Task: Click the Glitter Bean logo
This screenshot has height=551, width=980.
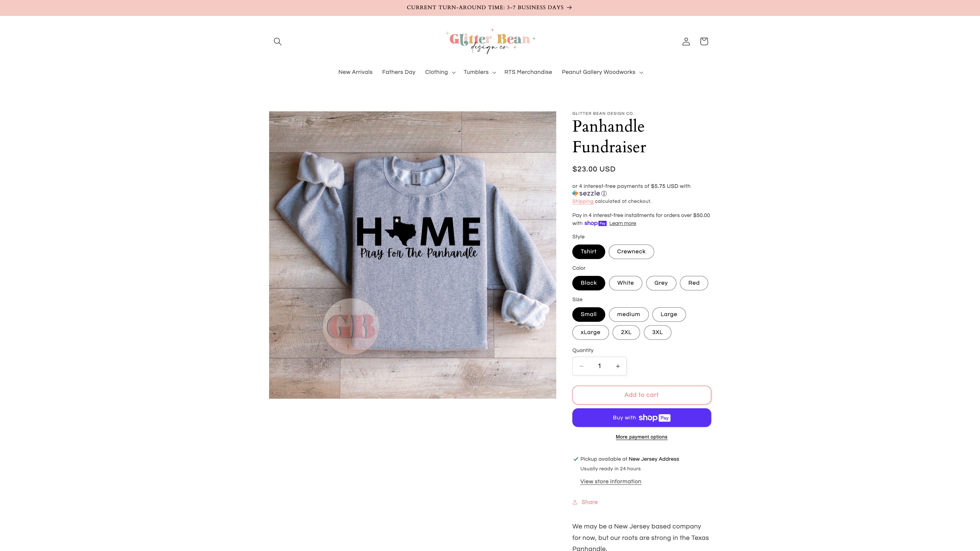Action: pyautogui.click(x=490, y=41)
